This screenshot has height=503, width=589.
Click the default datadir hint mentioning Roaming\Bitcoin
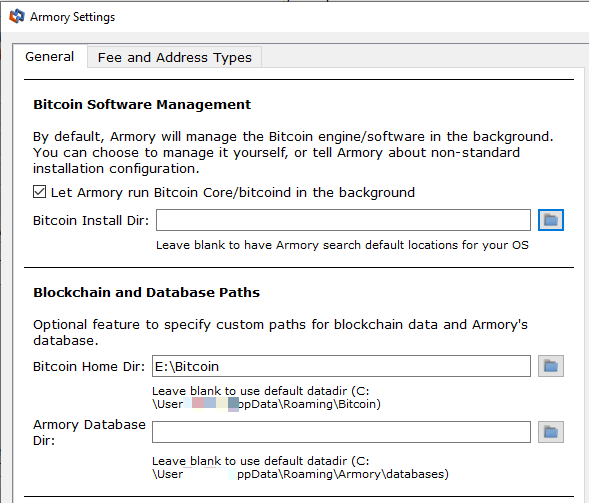point(266,397)
